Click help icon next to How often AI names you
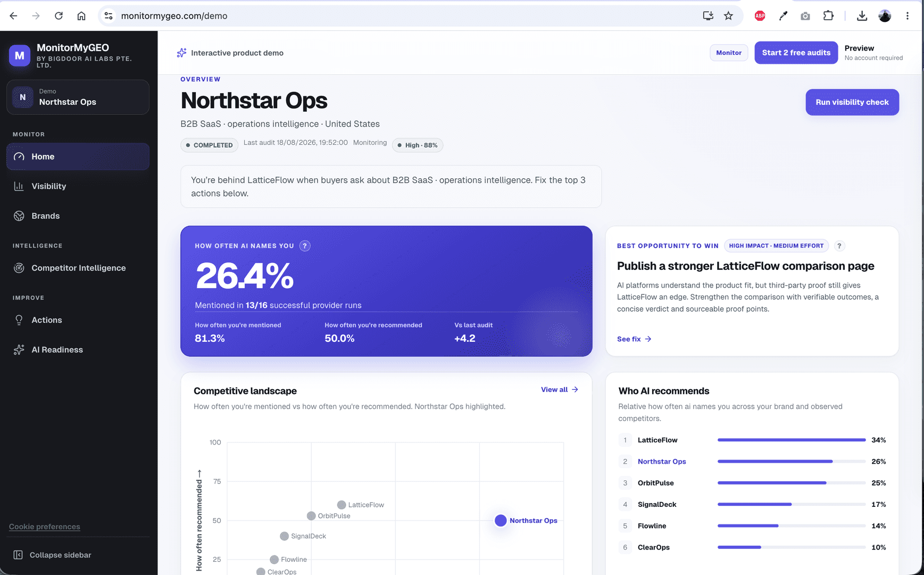924x575 pixels. pyautogui.click(x=305, y=246)
